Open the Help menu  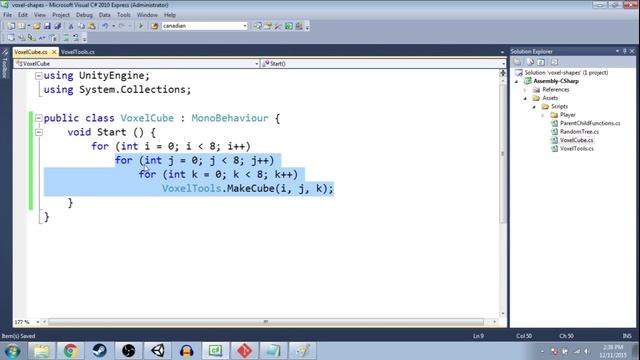[x=169, y=15]
